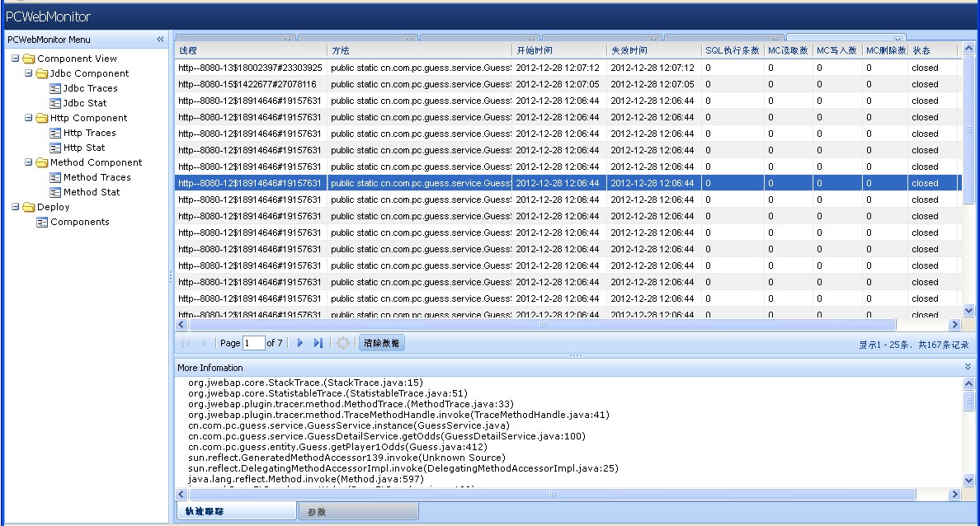The width and height of the screenshot is (980, 526).
Task: Click the Method Traces page icon
Action: [55, 177]
